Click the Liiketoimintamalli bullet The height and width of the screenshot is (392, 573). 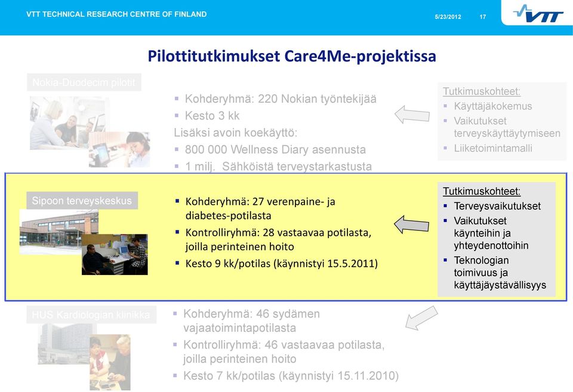[493, 148]
